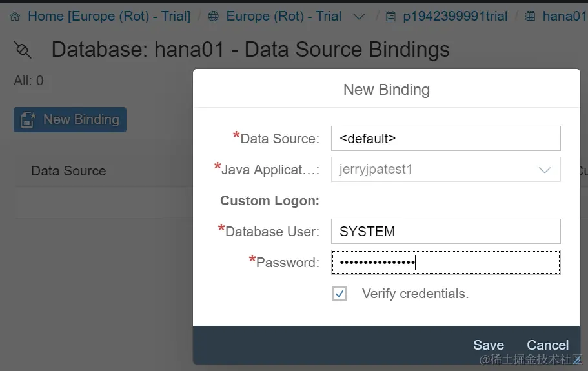Open the Home [Europe (Rot) - Trial] breadcrumb link

pos(108,17)
